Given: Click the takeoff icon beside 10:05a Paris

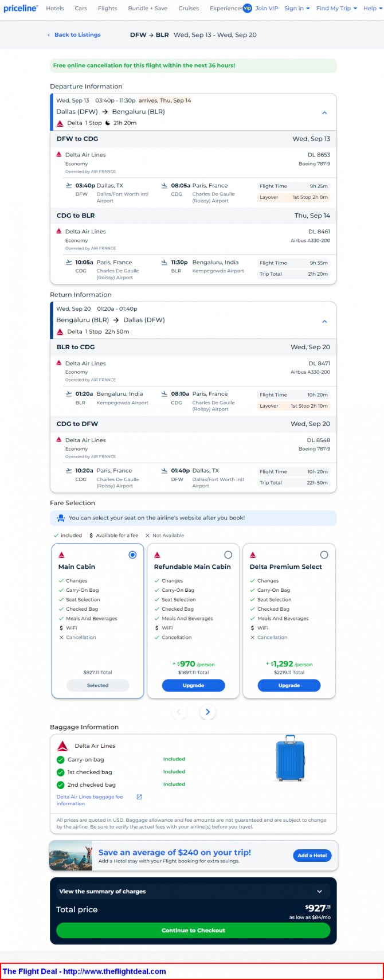Looking at the screenshot, I should [x=69, y=262].
